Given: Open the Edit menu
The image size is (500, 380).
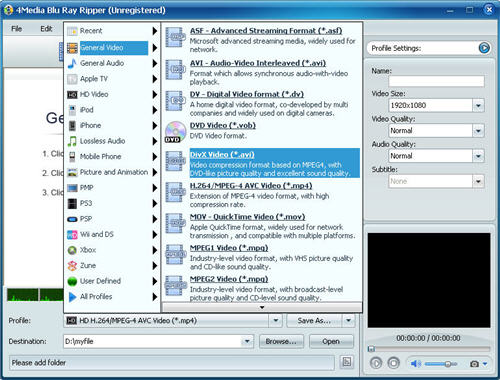Looking at the screenshot, I should click(x=46, y=29).
